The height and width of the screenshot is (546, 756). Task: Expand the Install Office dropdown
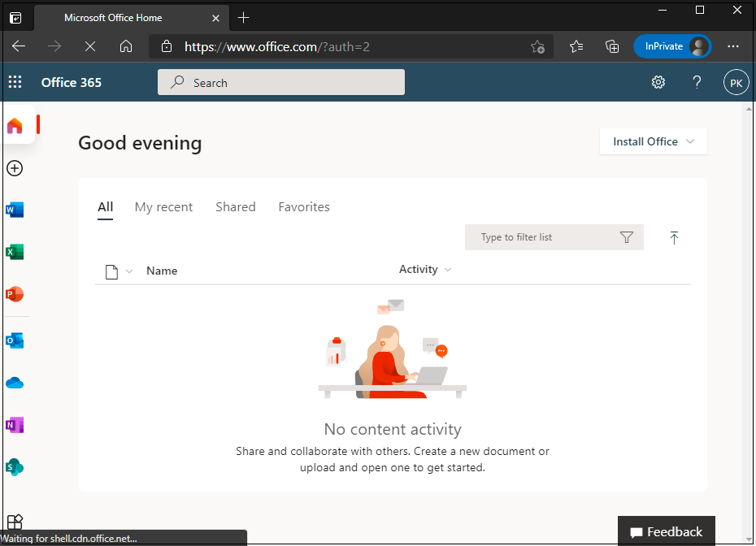click(653, 141)
